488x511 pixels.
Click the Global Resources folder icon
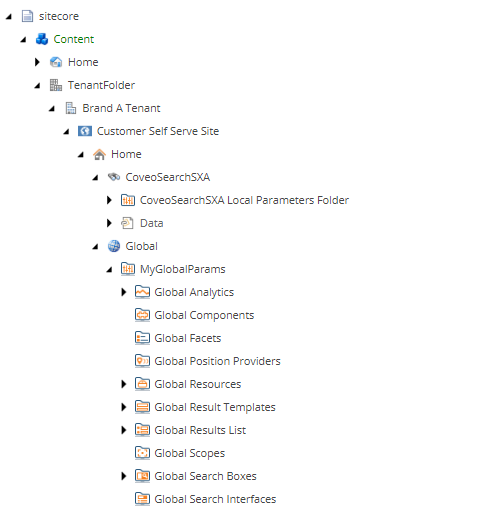[x=142, y=384]
